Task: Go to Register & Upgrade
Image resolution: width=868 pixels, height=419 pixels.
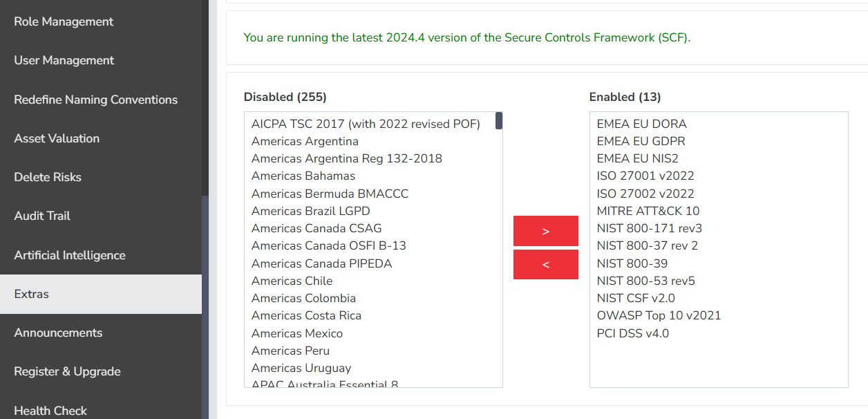Action: coord(66,371)
